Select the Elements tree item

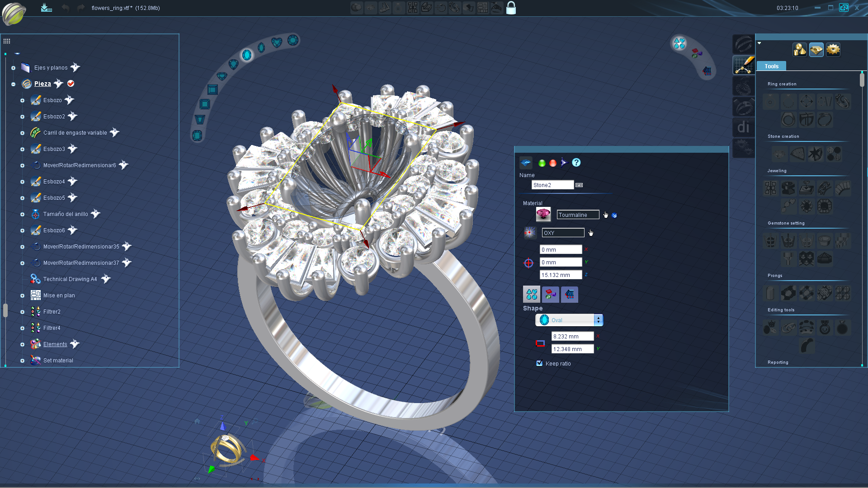click(55, 344)
